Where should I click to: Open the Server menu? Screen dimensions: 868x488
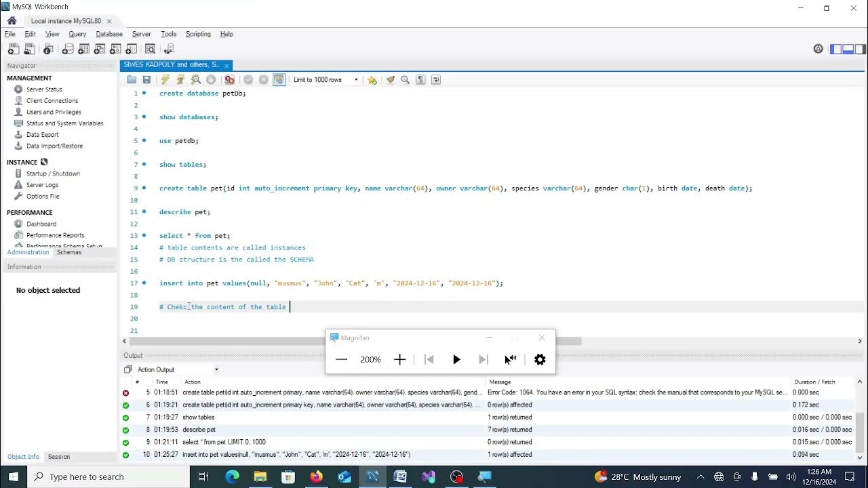(x=141, y=34)
